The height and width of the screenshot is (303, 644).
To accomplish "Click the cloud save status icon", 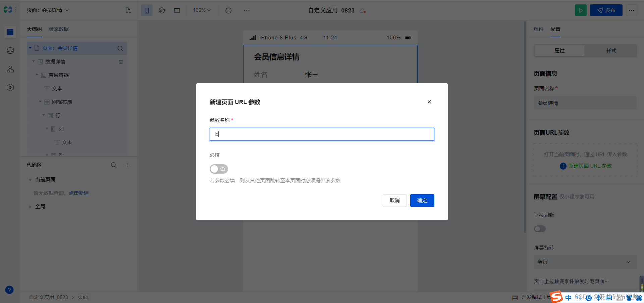I will (363, 11).
